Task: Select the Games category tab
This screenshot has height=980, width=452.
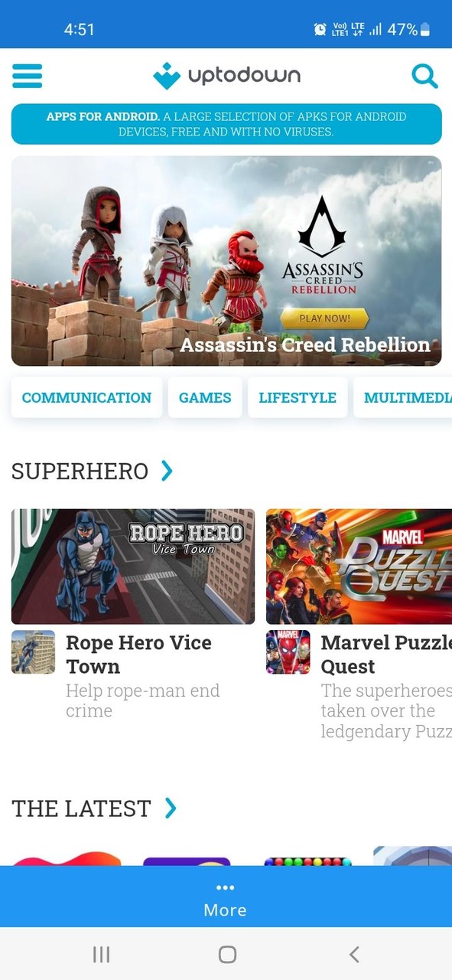Action: pyautogui.click(x=205, y=397)
